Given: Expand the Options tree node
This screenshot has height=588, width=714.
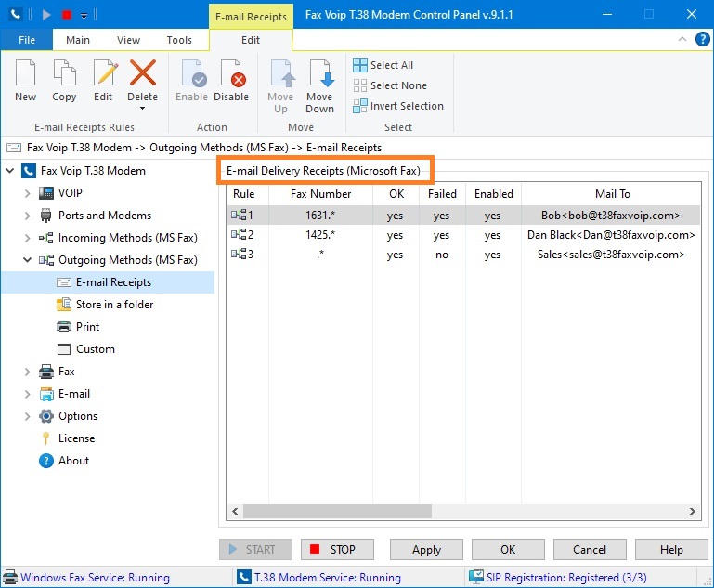Looking at the screenshot, I should pos(27,416).
